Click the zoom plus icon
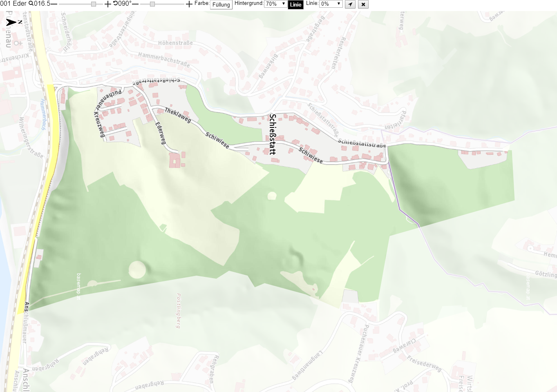 pos(108,4)
